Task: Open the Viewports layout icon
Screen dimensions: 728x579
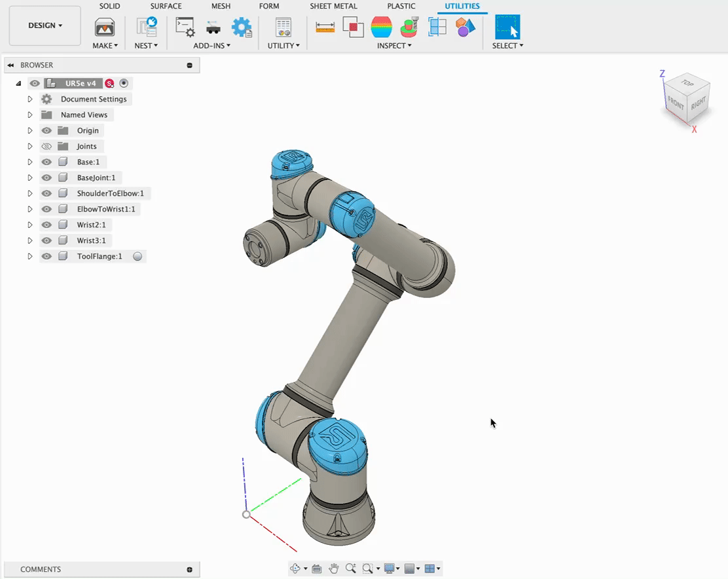Action: pos(429,569)
